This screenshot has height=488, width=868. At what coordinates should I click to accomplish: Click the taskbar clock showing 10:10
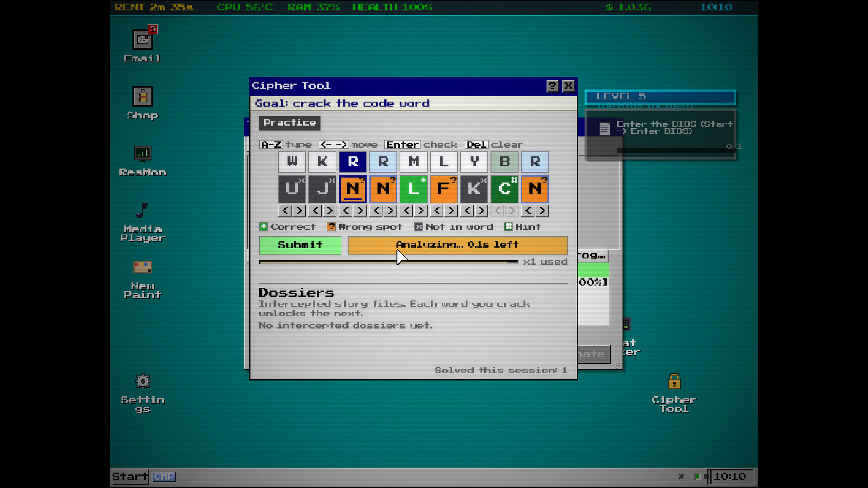point(730,476)
